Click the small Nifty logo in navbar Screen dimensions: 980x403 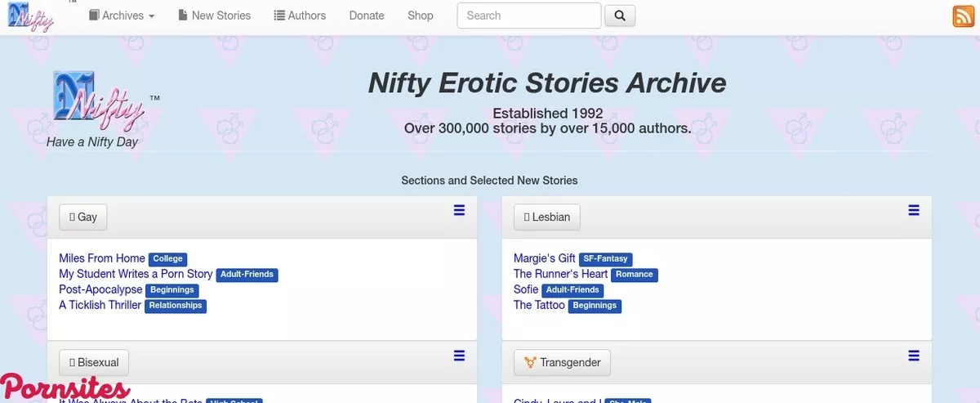tap(31, 16)
